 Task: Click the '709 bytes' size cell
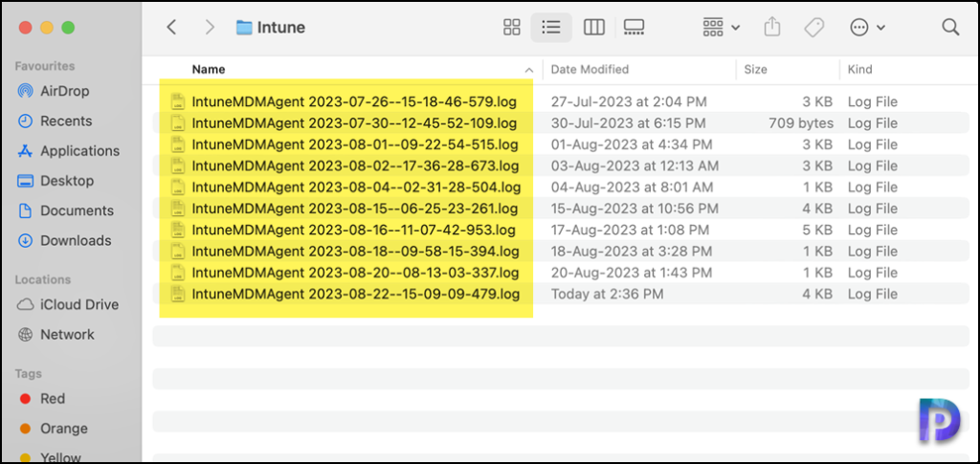pyautogui.click(x=801, y=123)
